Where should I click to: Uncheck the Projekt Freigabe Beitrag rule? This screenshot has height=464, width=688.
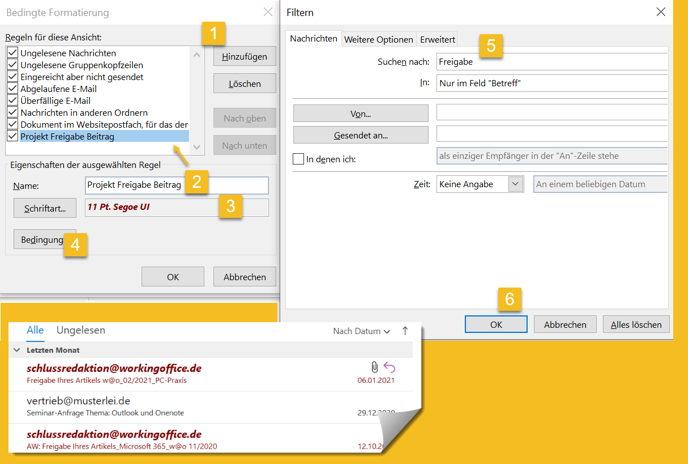12,136
